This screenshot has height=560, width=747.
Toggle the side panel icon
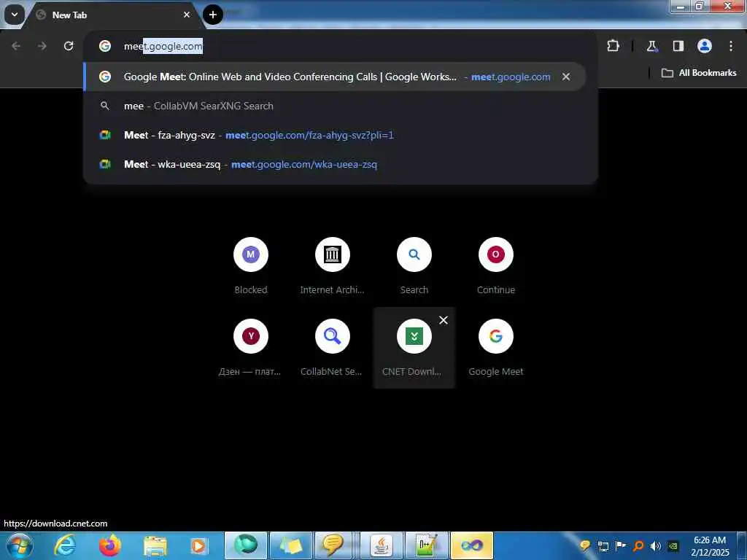coord(678,46)
